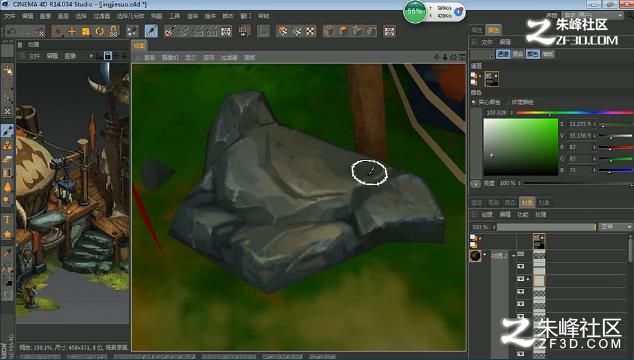Click the red R channel slider
Screen dimensions: 634x360
point(615,148)
